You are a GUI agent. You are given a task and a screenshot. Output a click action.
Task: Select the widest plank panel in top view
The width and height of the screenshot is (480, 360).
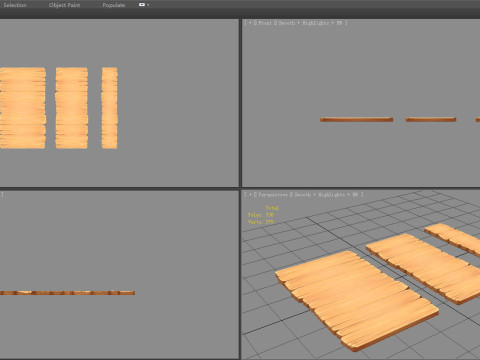coord(23,108)
